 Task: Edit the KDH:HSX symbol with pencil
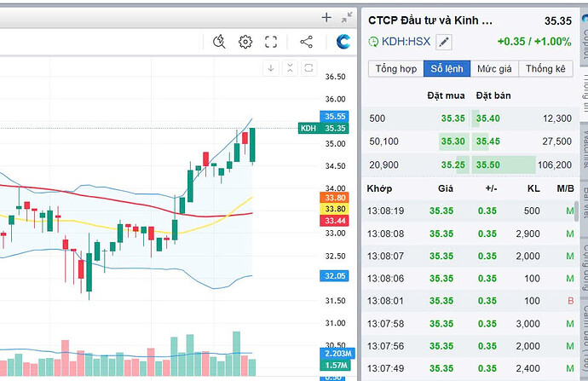[x=444, y=42]
